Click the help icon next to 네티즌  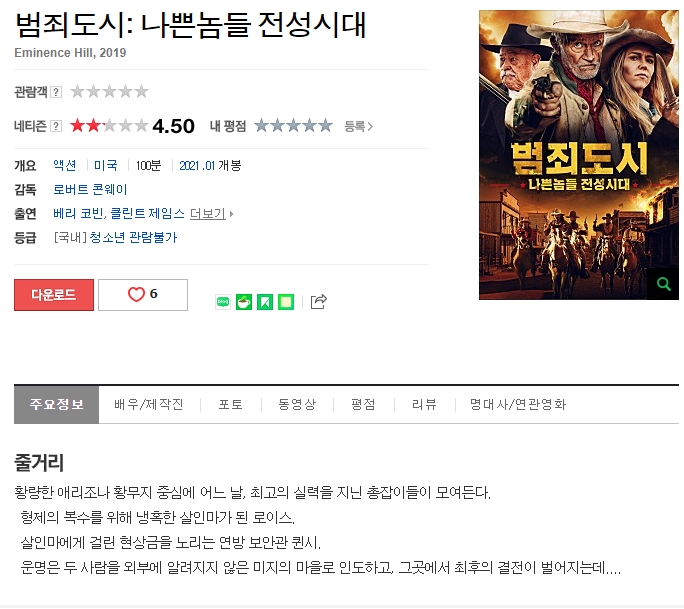point(56,126)
